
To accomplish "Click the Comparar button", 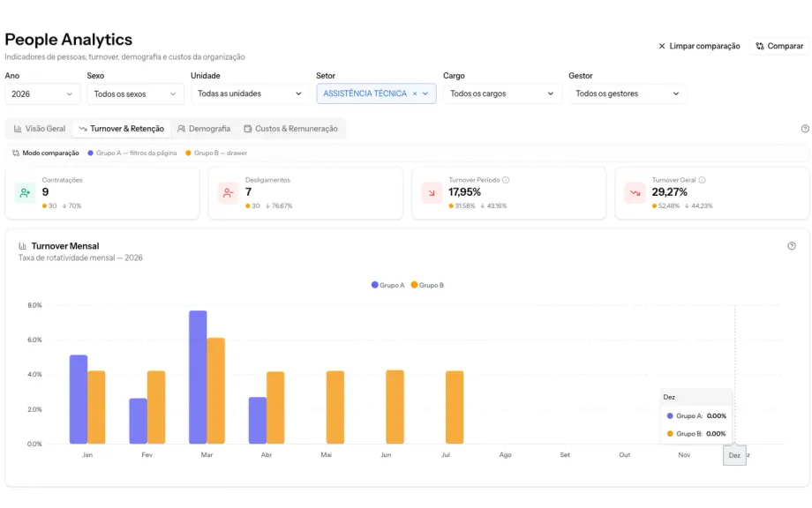I will (779, 46).
